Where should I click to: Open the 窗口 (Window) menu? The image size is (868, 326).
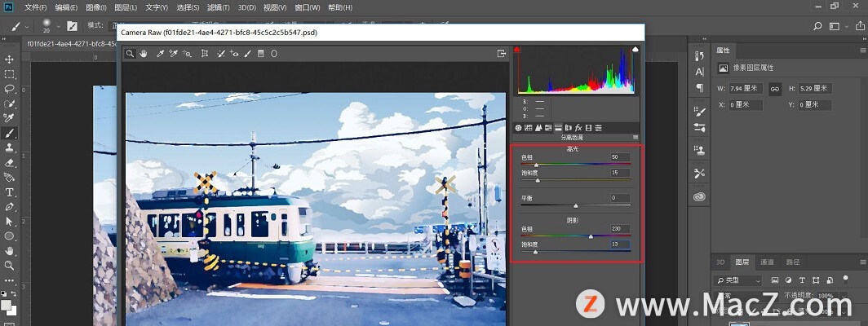coord(308,8)
